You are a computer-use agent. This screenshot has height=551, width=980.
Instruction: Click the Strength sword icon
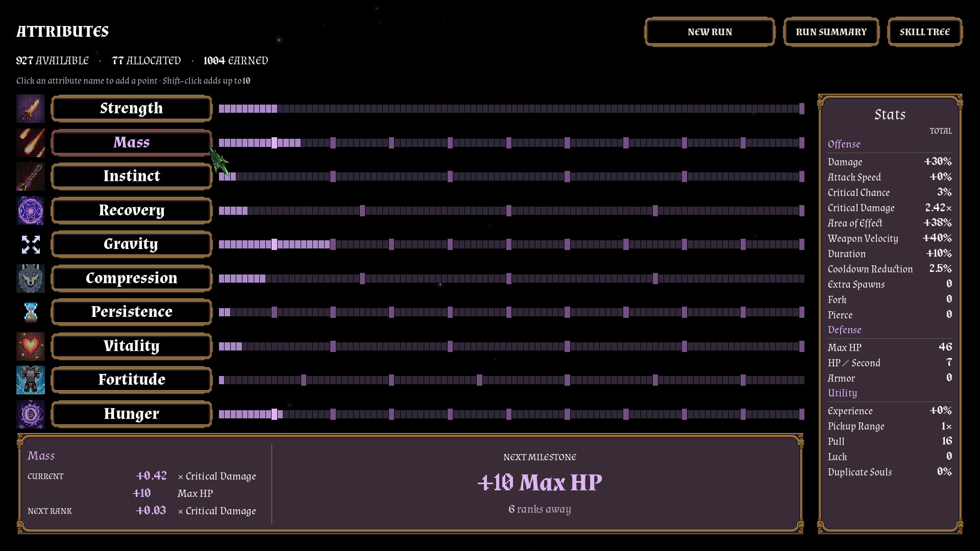(31, 109)
